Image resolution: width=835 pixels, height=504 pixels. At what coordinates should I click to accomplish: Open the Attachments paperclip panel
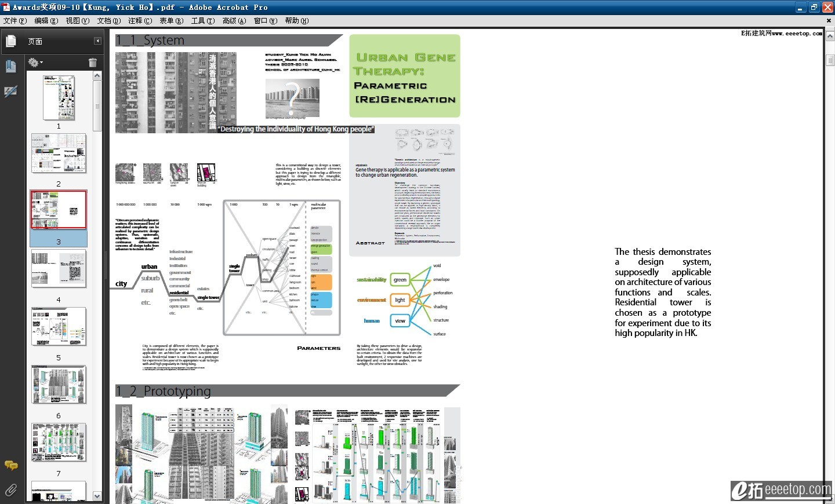click(10, 491)
